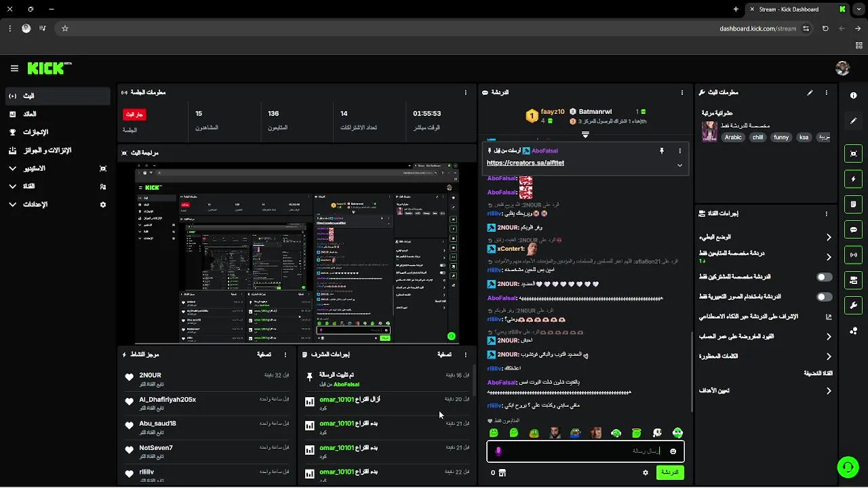Open activity feed panel three-dots menu
Screen dimensions: 868x488
coord(285,354)
